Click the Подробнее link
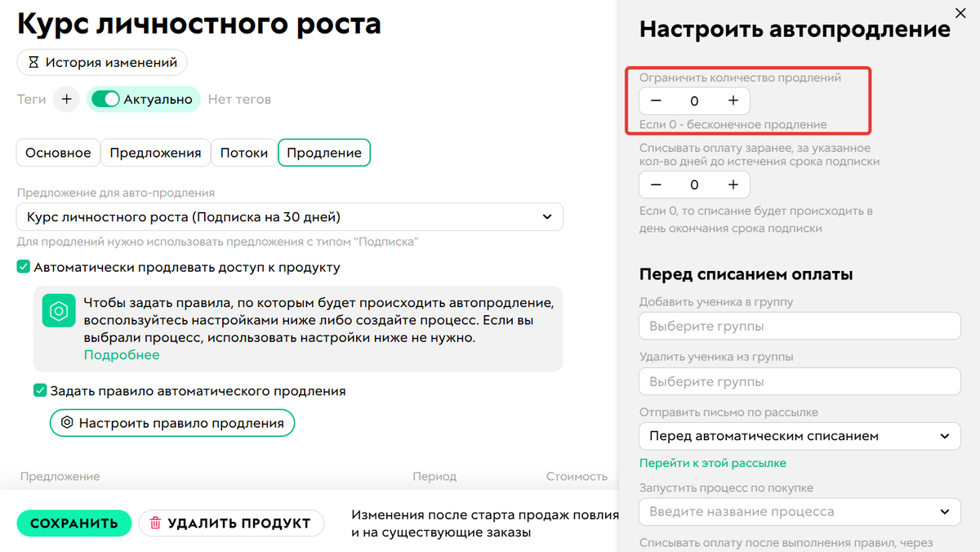This screenshot has width=980, height=552. click(122, 355)
